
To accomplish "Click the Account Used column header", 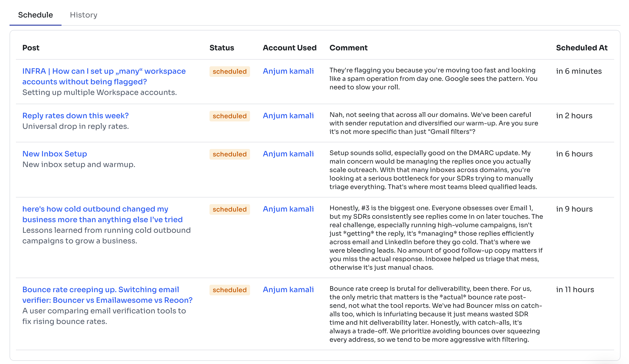I will coord(289,48).
